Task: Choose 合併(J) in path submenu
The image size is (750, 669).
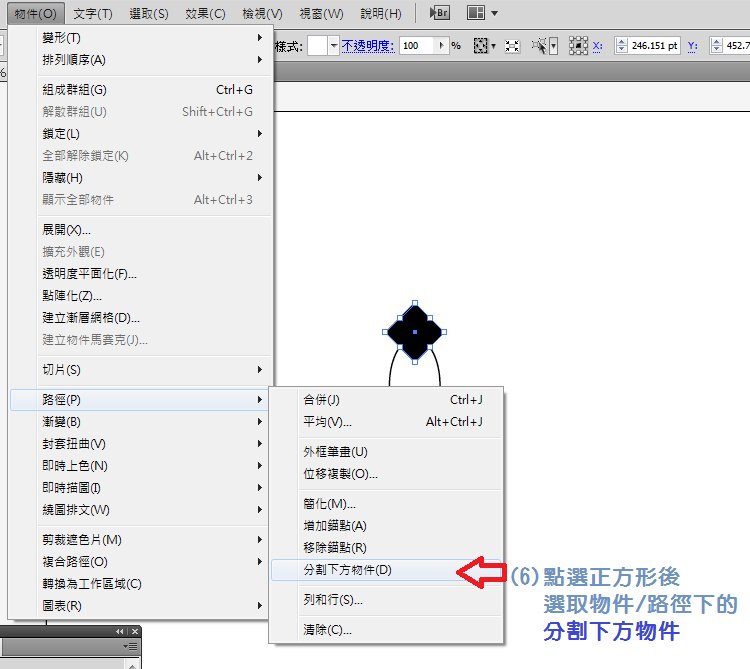Action: (x=386, y=400)
